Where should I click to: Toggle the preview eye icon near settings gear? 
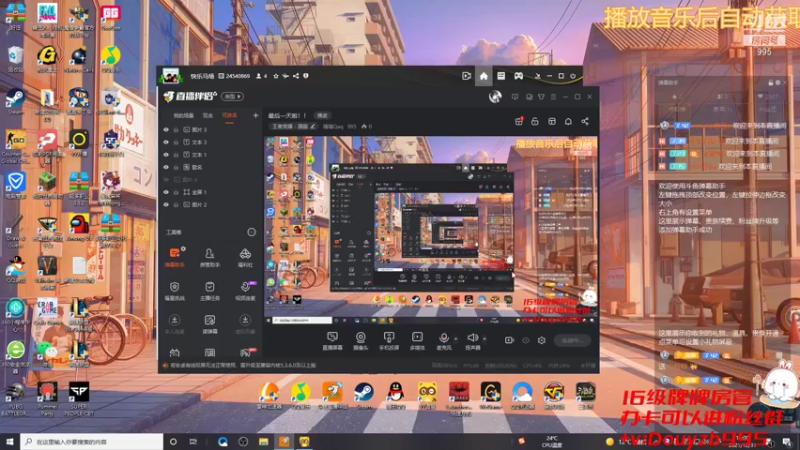point(526,340)
